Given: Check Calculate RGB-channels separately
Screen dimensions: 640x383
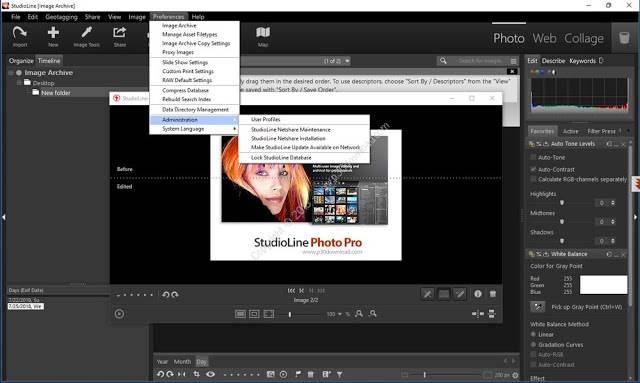Looking at the screenshot, I should 533,179.
